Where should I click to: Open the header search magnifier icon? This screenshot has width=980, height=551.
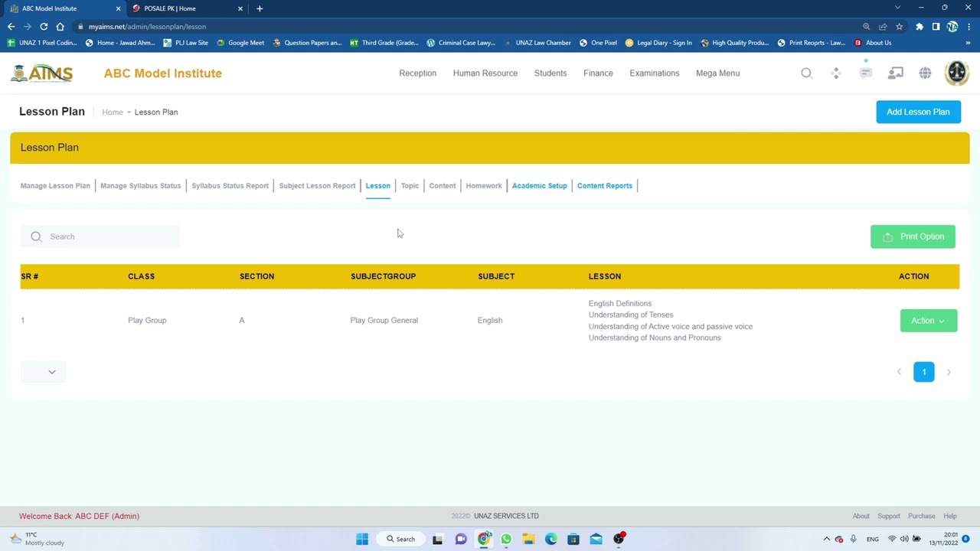[807, 73]
